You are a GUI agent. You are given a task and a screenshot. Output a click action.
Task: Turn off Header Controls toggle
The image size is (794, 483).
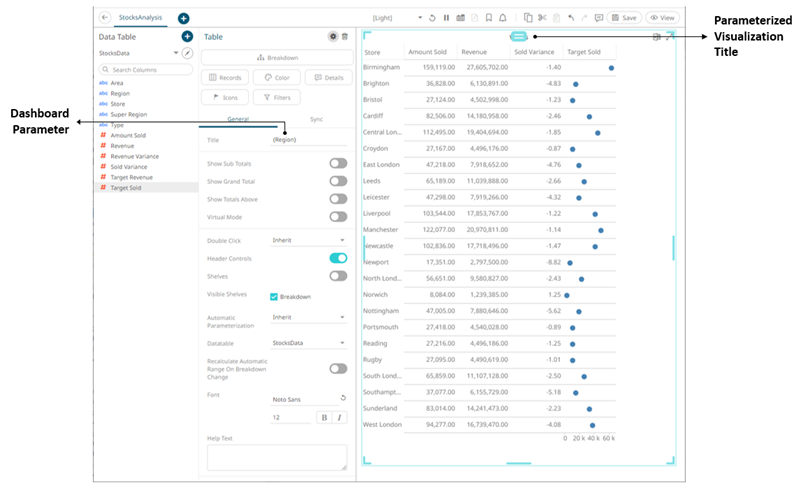point(338,258)
